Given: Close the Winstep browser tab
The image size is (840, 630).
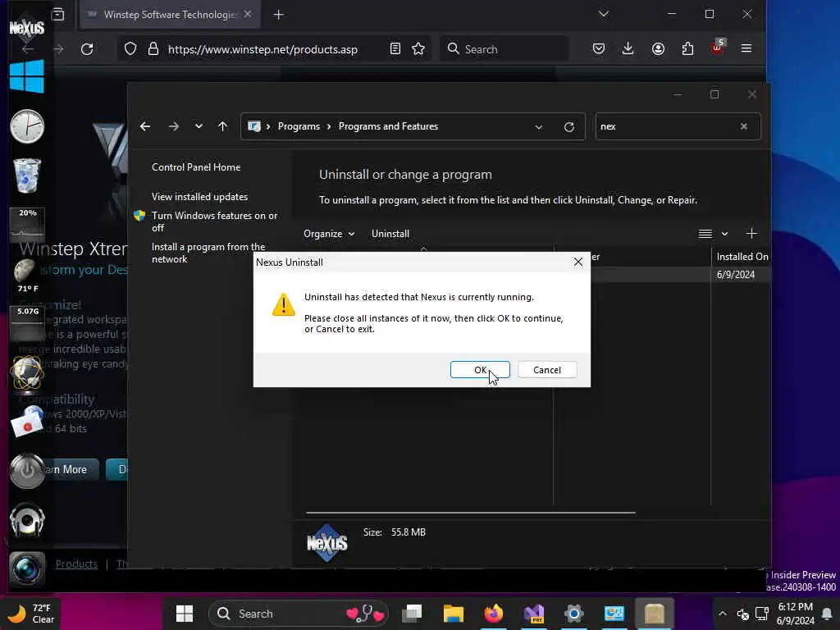Looking at the screenshot, I should pos(248,15).
